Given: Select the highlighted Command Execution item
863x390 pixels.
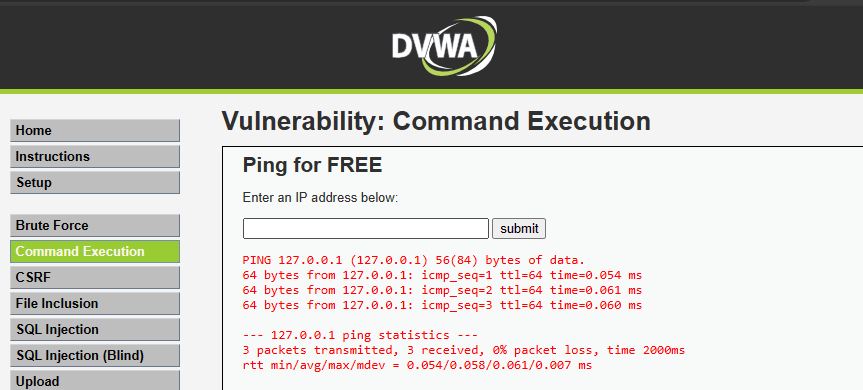Looking at the screenshot, I should (x=95, y=251).
